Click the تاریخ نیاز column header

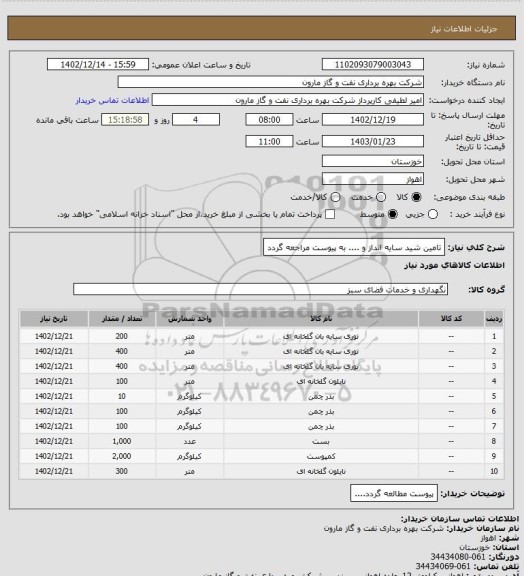tap(54, 318)
